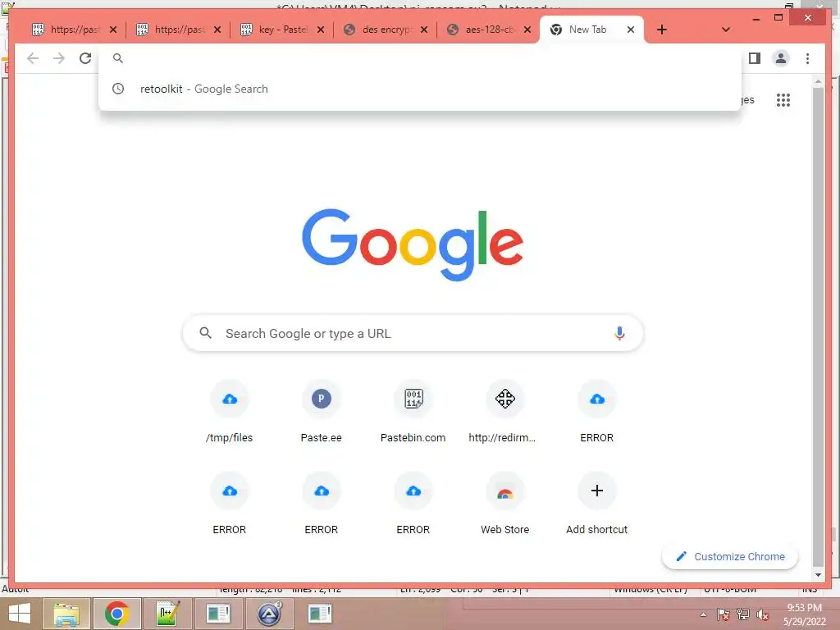
Task: Open the Pastebin.com shortcut
Action: click(413, 412)
